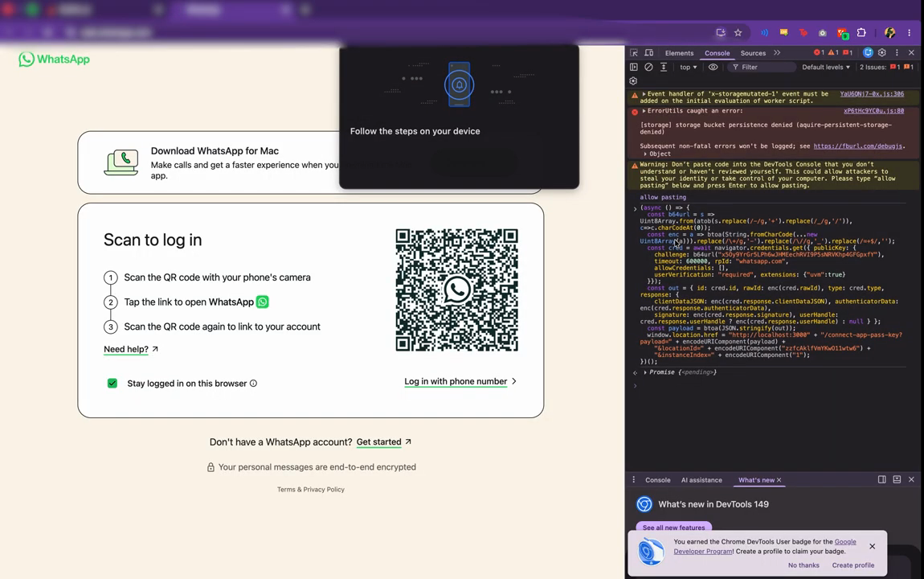Click the 2 Issues count in console toolbar
Viewport: 924px width, 579px height.
886,68
